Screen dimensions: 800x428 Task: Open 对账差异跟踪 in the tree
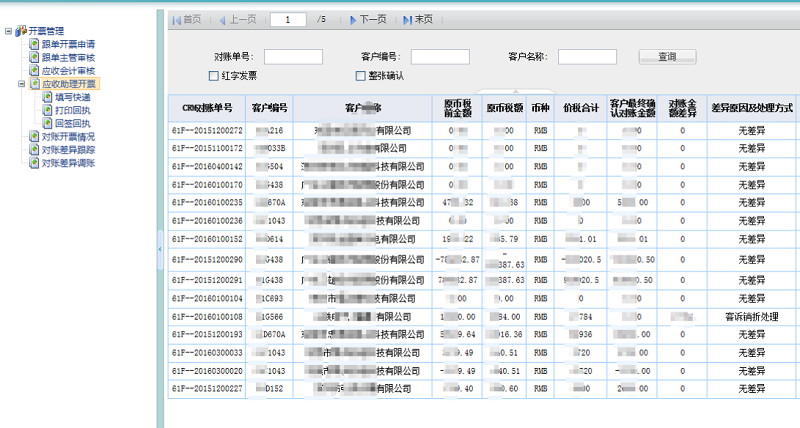click(x=68, y=150)
